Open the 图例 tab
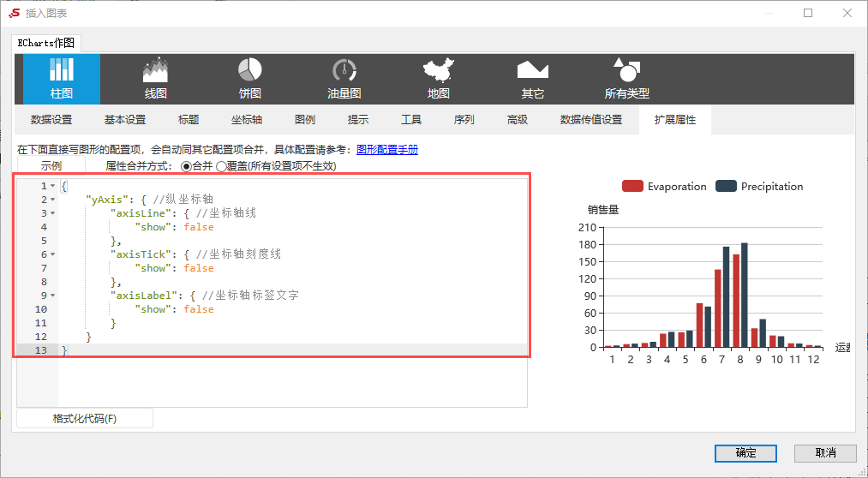 point(305,120)
